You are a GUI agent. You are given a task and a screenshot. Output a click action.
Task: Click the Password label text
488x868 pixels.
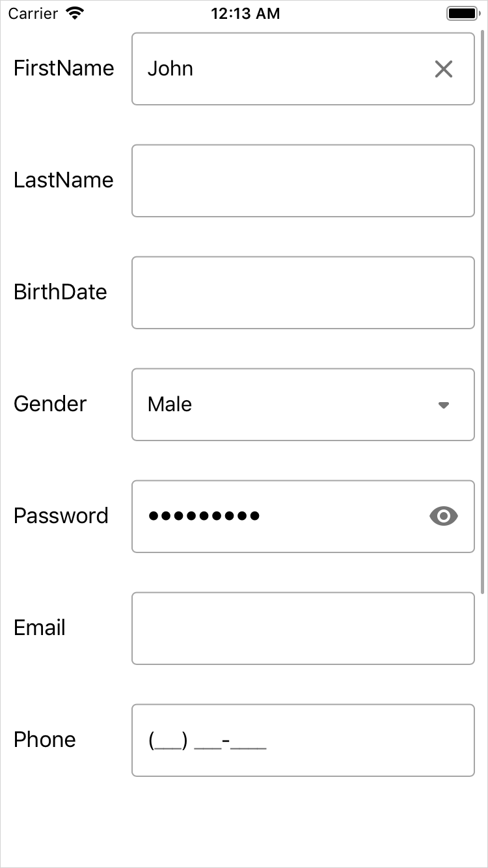(61, 516)
